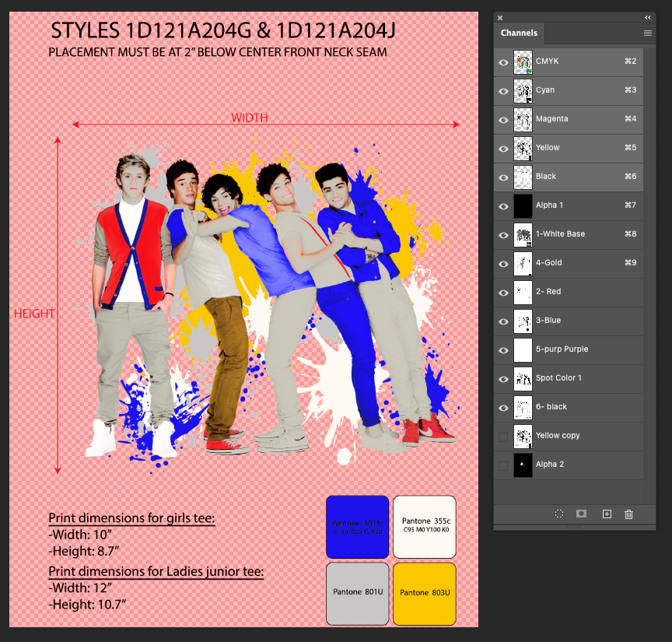Screen dimensions: 672x642
Task: Select the Cyan channel name
Action: click(545, 90)
